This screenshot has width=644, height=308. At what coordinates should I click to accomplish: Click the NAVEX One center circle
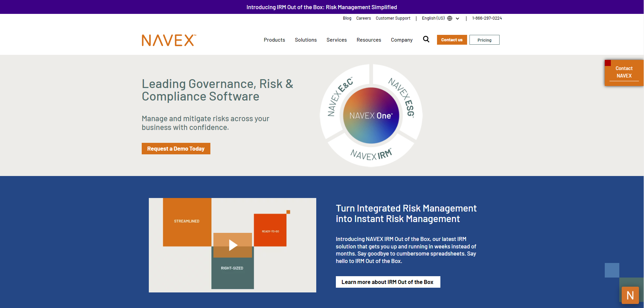[371, 115]
